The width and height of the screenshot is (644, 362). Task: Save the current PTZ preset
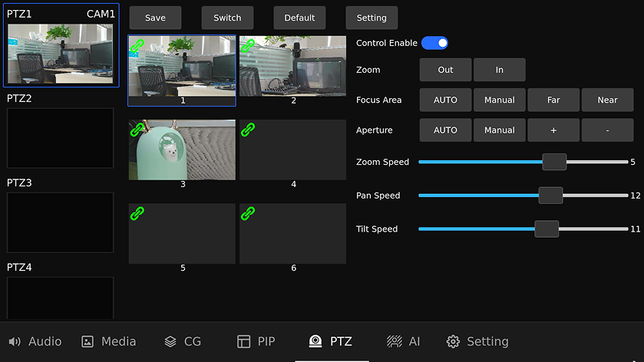pos(155,18)
